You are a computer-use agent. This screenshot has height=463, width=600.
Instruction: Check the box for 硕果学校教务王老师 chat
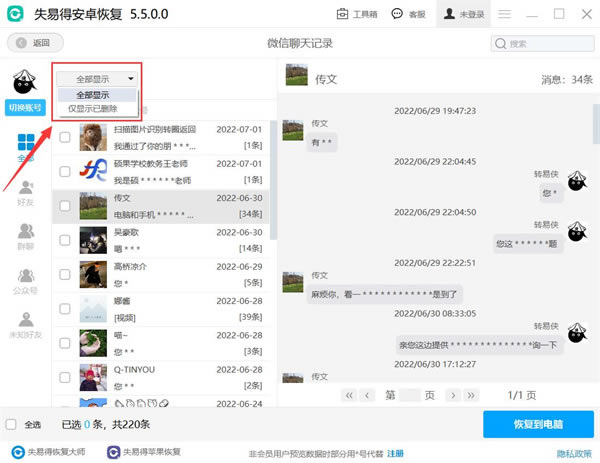[65, 171]
